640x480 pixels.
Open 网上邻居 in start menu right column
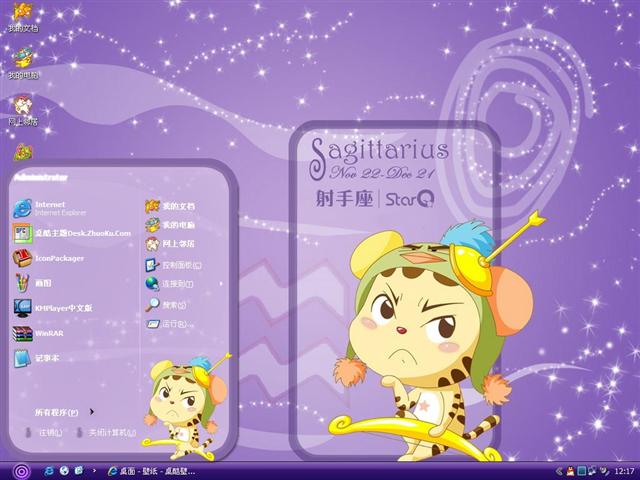tap(170, 244)
